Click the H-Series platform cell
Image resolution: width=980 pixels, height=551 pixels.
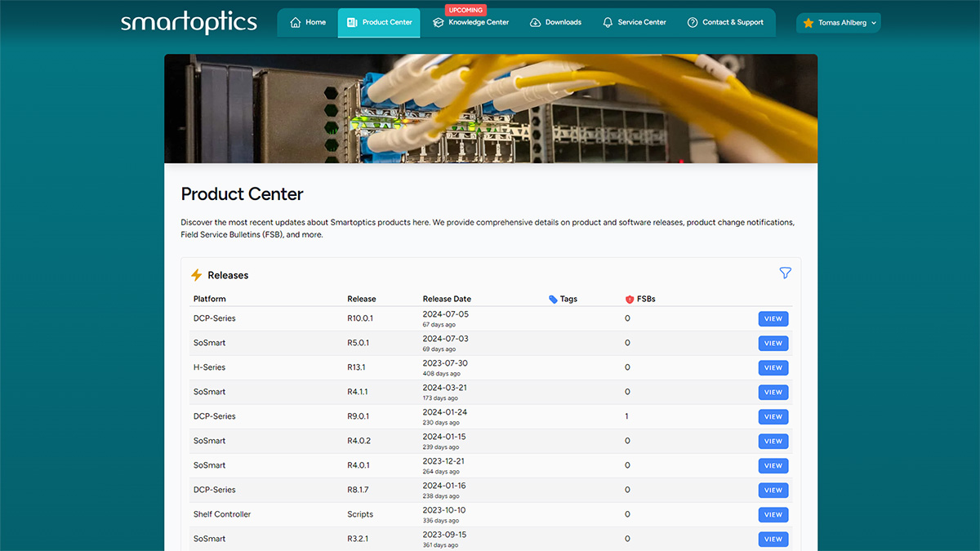209,367
